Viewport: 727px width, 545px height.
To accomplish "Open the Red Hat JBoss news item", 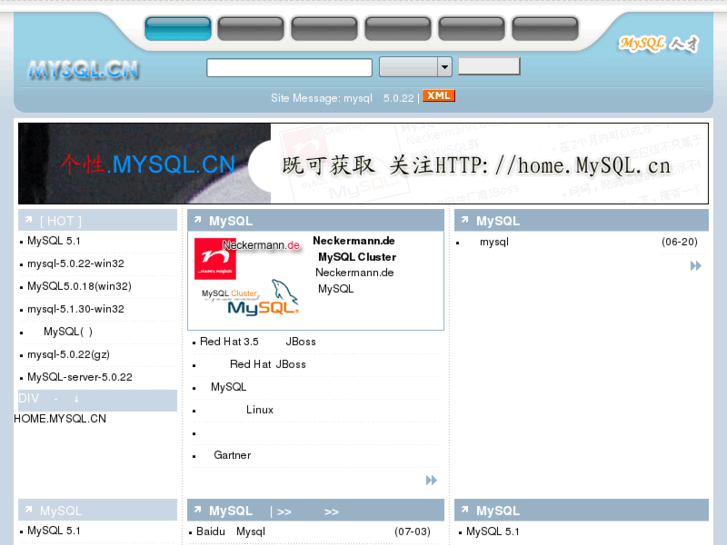I will tap(268, 364).
